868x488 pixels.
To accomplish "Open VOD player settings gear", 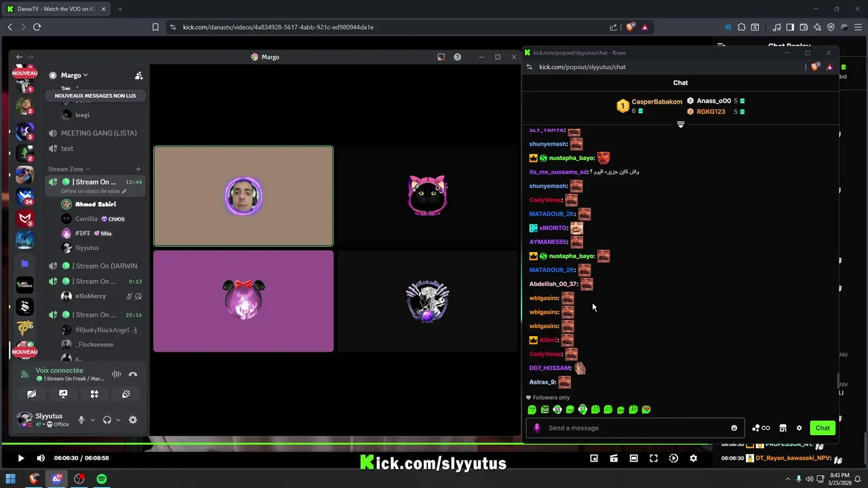I will click(x=693, y=458).
